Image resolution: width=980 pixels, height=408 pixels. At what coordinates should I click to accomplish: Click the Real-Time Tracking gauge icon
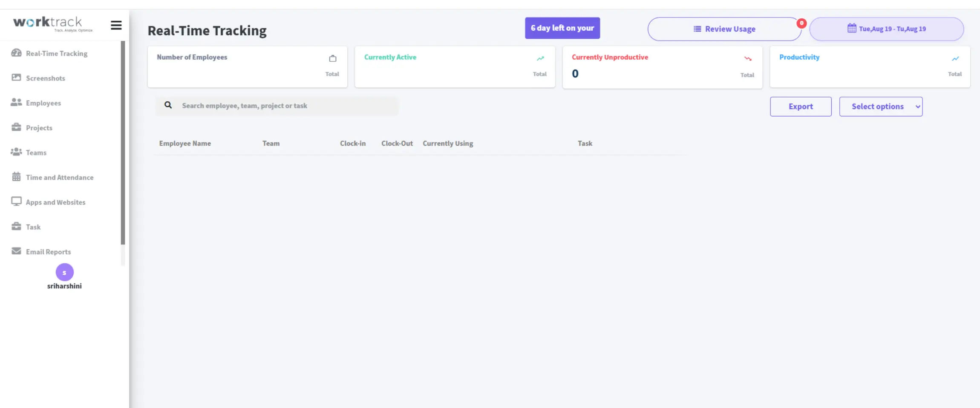coord(16,53)
